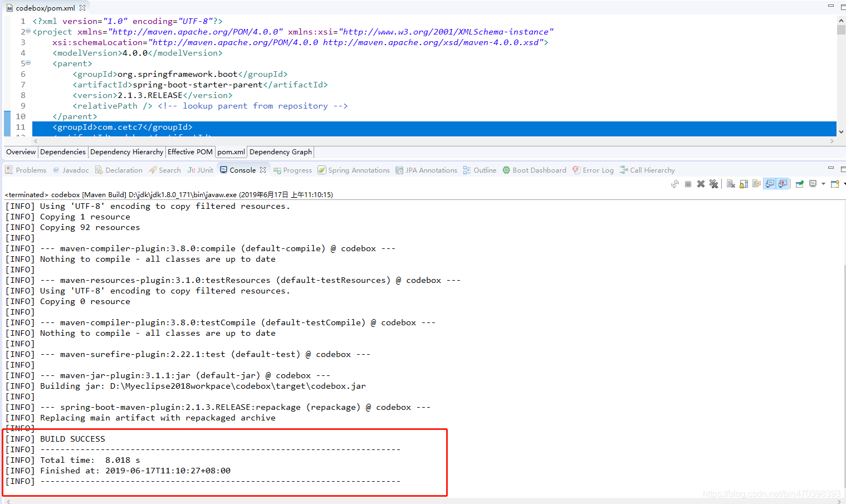Click the Call Hierarchy view icon
The width and height of the screenshot is (846, 504).
click(624, 170)
